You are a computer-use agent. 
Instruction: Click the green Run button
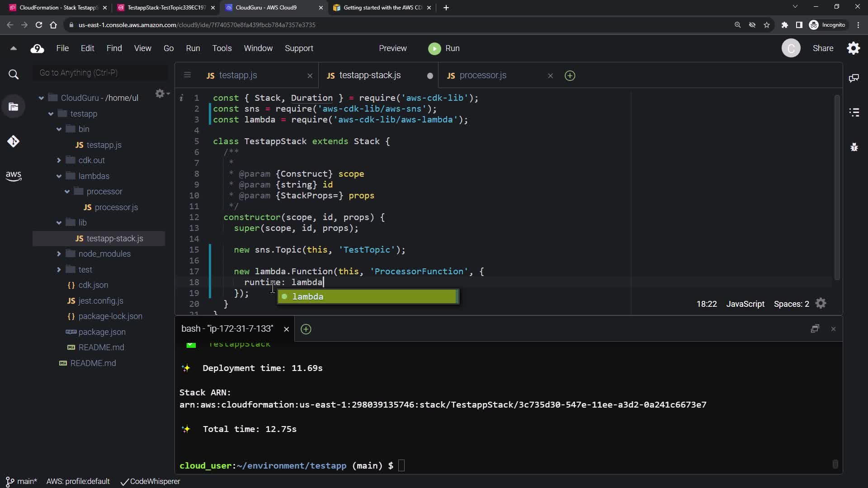(444, 48)
